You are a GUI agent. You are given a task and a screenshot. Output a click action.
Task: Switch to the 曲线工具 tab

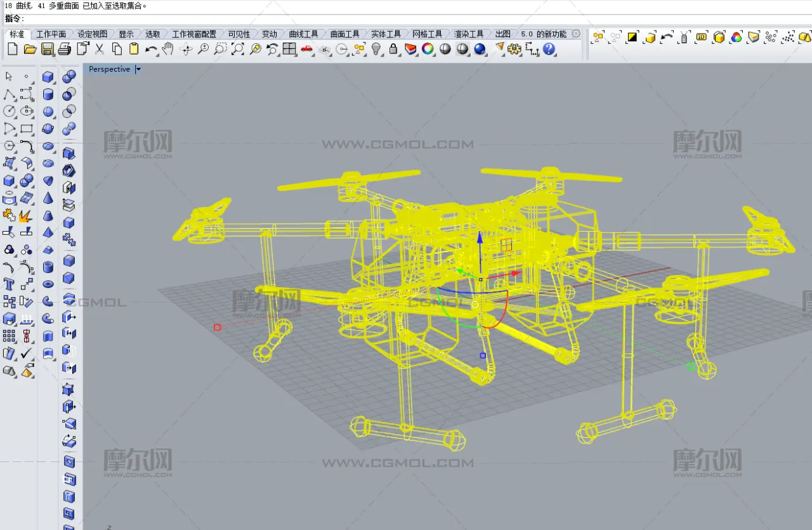point(303,34)
